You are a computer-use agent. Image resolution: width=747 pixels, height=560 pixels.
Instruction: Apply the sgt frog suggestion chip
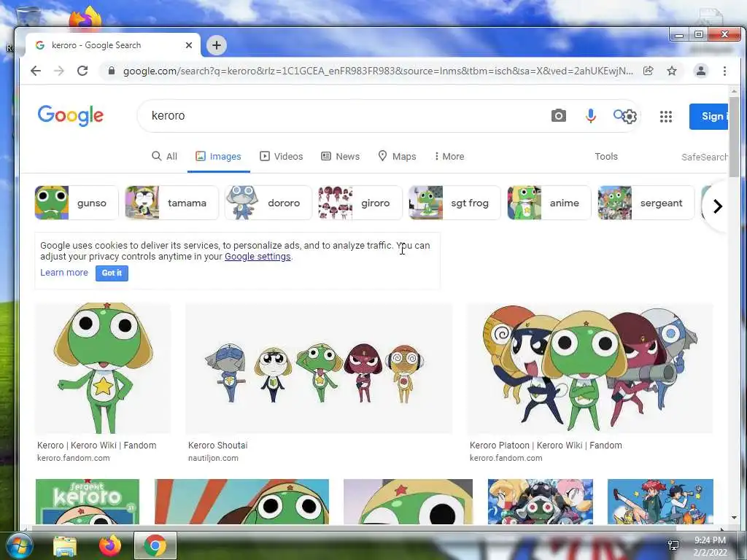454,203
